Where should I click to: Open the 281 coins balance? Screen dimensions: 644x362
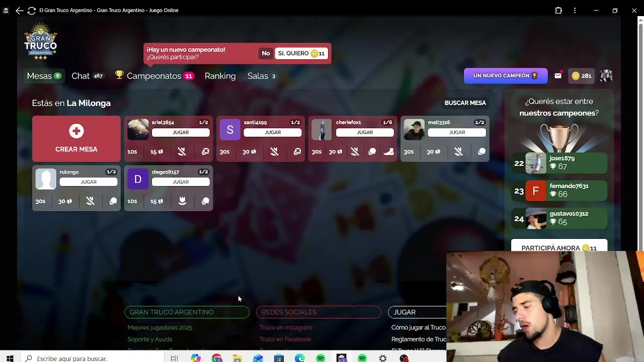pos(582,76)
